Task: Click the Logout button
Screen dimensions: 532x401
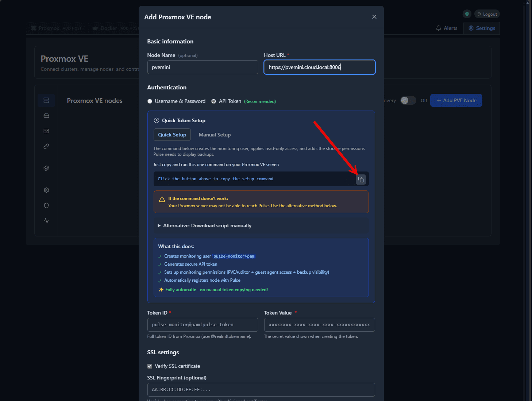Action: 487,14
